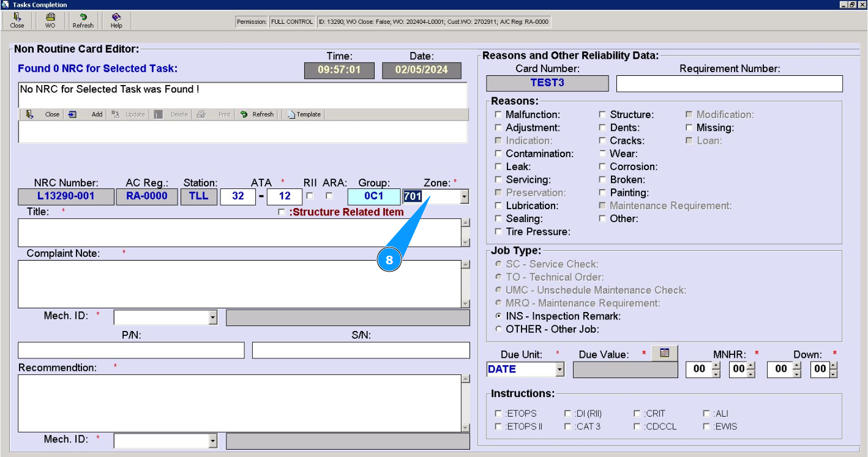This screenshot has height=457, width=868.
Task: Check the Lubrication reason
Action: click(x=498, y=206)
